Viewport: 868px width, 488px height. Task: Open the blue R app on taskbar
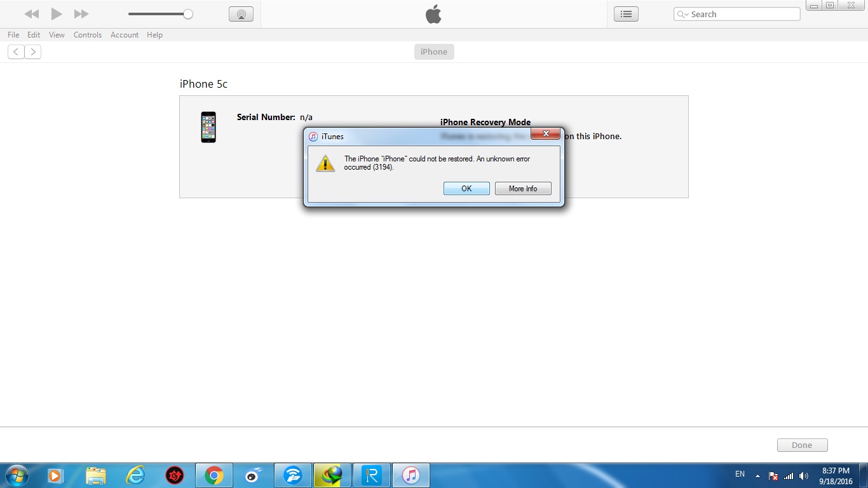372,475
